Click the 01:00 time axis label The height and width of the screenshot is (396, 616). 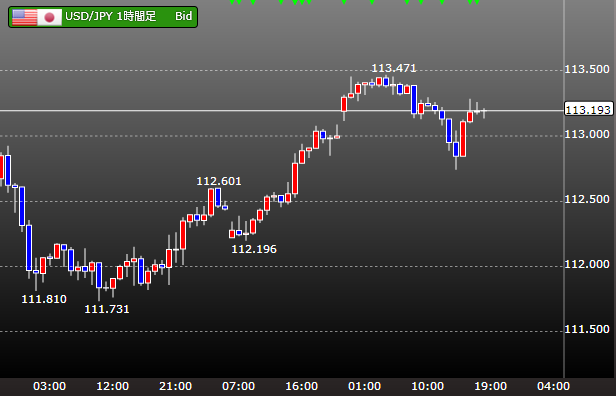point(365,386)
